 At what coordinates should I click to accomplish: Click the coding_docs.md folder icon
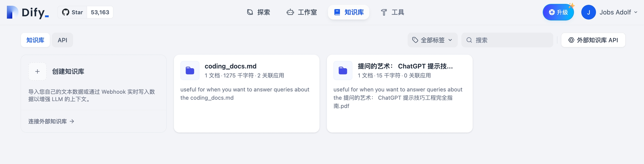(190, 71)
